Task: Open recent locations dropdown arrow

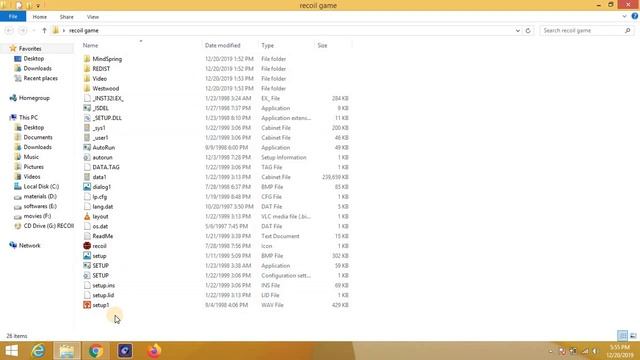Action: [x=33, y=31]
